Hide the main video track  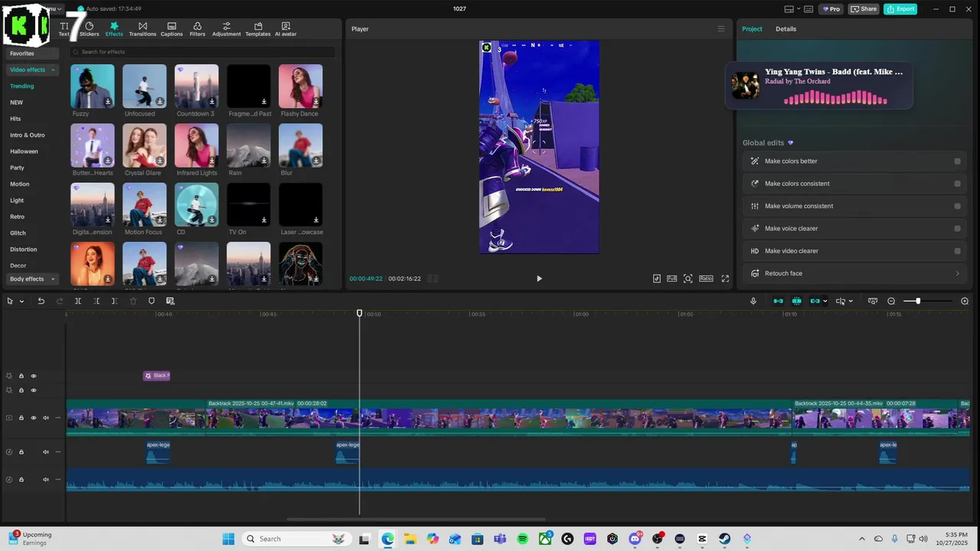pyautogui.click(x=34, y=418)
